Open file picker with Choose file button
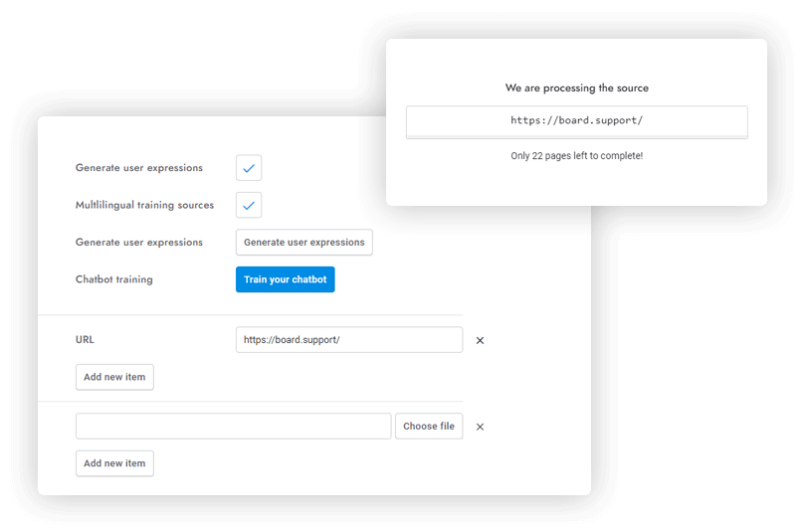805x532 pixels. pos(429,427)
